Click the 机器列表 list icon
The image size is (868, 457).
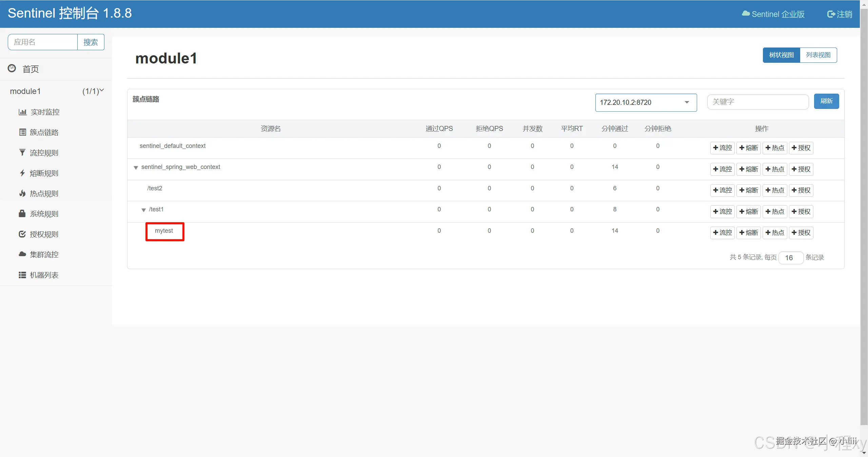point(22,275)
